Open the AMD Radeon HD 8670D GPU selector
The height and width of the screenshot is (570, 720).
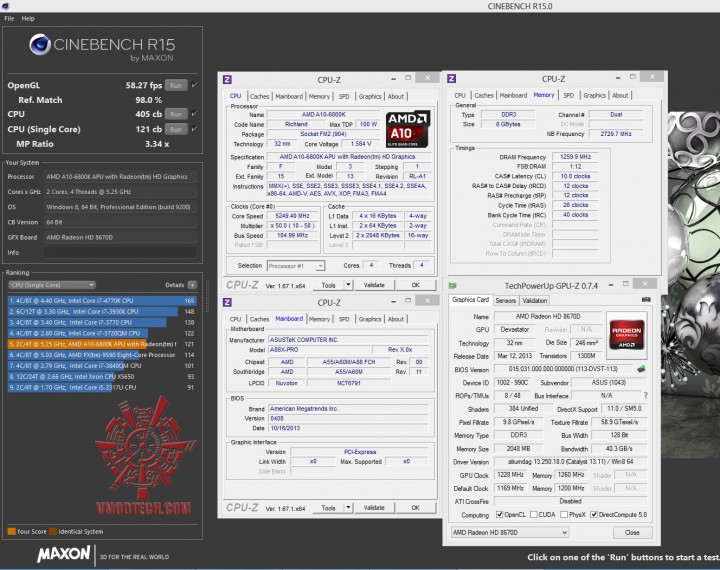(510, 532)
